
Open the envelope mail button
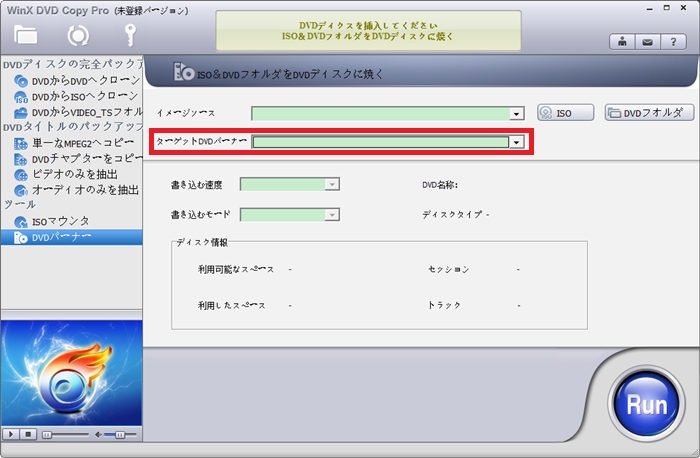click(x=647, y=42)
